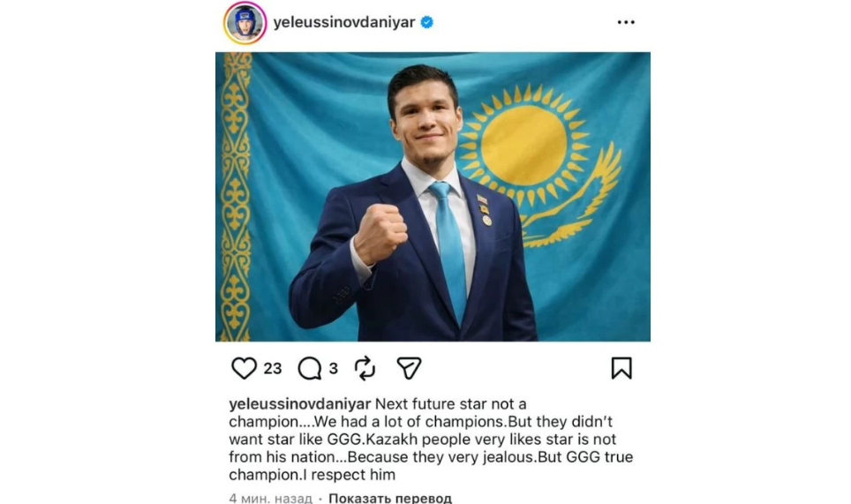Open more options three-dot menu
The width and height of the screenshot is (851, 504).
pyautogui.click(x=626, y=22)
